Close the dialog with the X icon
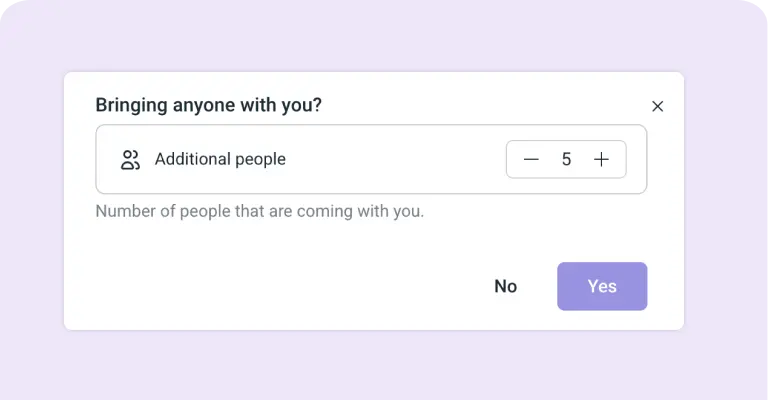The width and height of the screenshot is (768, 400). pos(657,106)
